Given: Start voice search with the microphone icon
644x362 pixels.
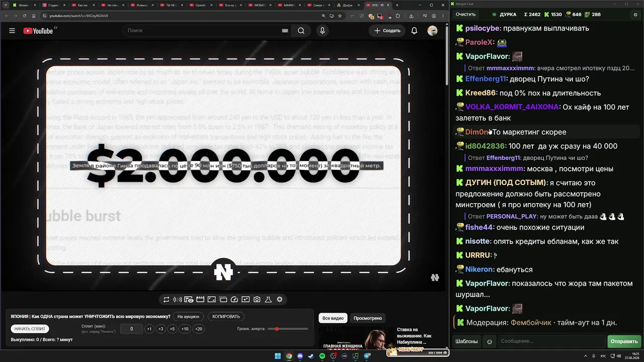Looking at the screenshot, I should tap(323, 31).
